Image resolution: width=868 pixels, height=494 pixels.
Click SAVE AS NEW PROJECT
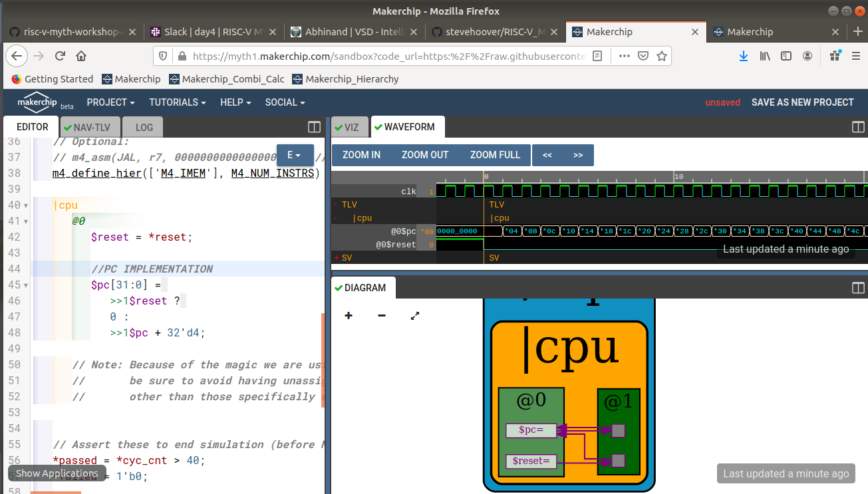pyautogui.click(x=802, y=102)
